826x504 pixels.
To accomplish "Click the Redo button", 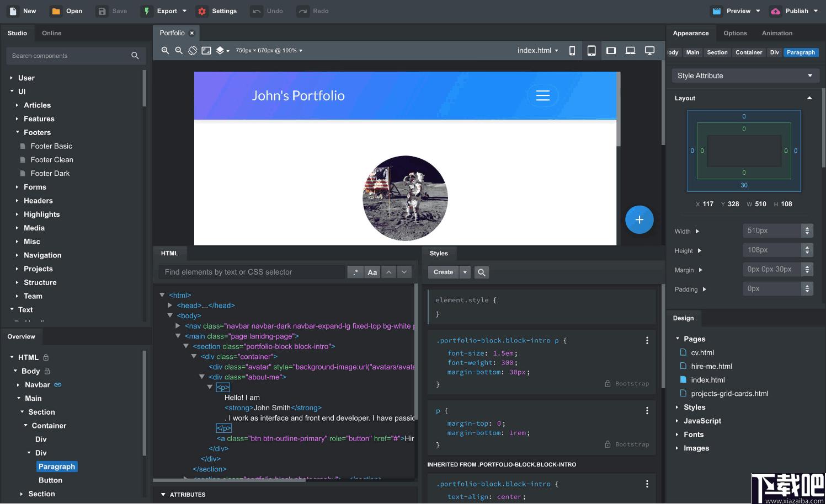I will pos(313,11).
